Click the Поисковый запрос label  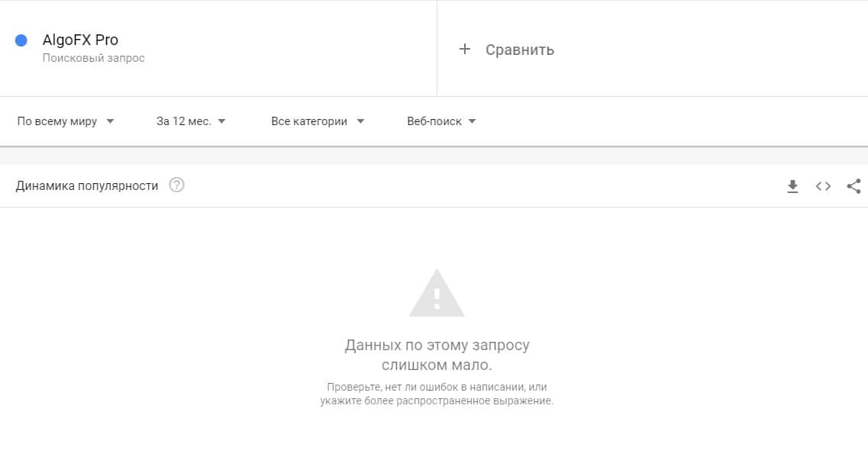[94, 58]
